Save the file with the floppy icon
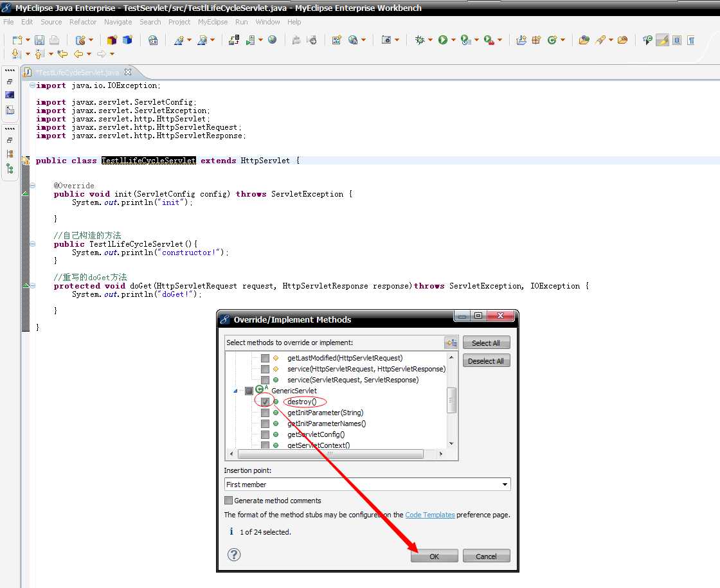The width and height of the screenshot is (720, 588). click(x=39, y=40)
